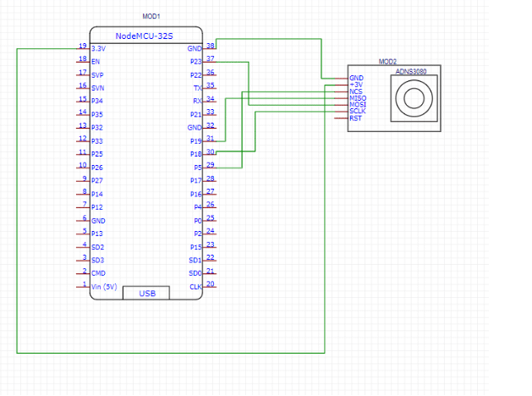Select the NodeMCU-32S title label
The height and width of the screenshot is (396, 532).
(145, 37)
